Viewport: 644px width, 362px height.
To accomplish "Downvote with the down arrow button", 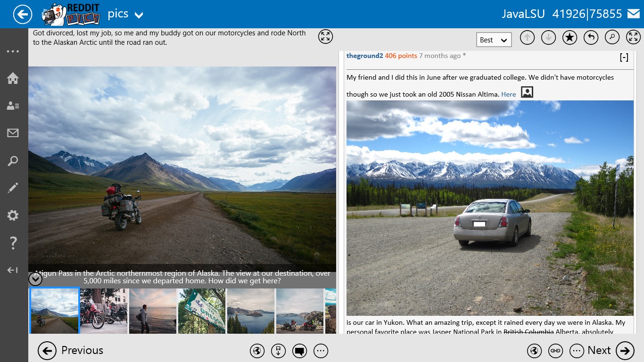I will coord(548,37).
